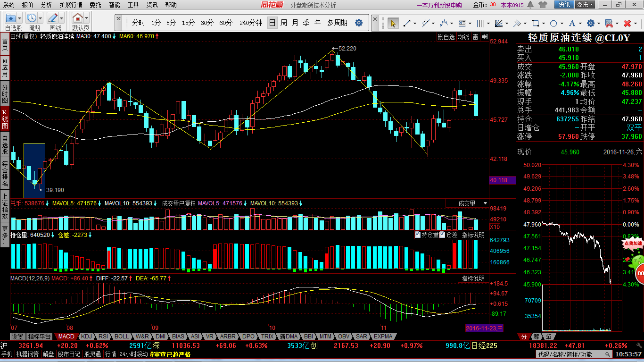Image resolution: width=644 pixels, height=362 pixels.
Task: Select the K线图 side tab
Action: click(5, 119)
